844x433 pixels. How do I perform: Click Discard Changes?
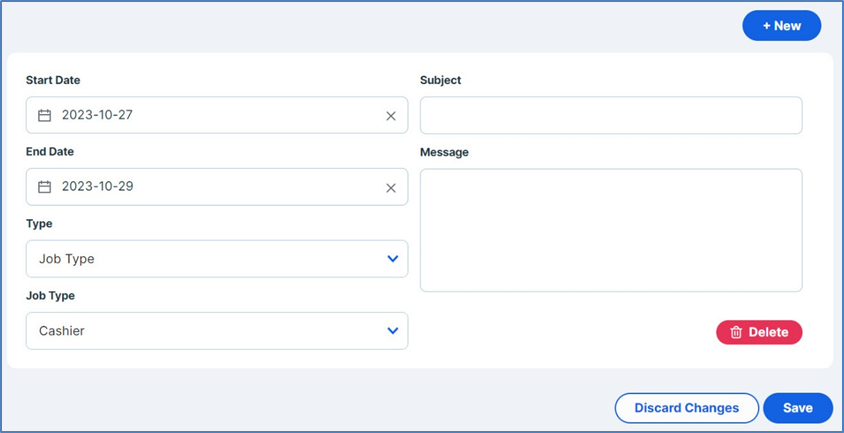point(686,408)
